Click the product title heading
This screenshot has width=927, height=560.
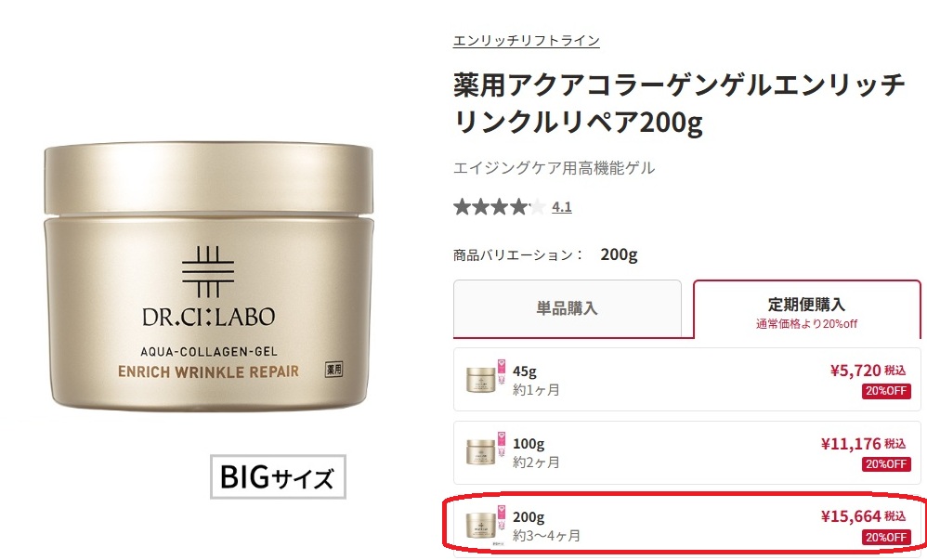pos(679,104)
